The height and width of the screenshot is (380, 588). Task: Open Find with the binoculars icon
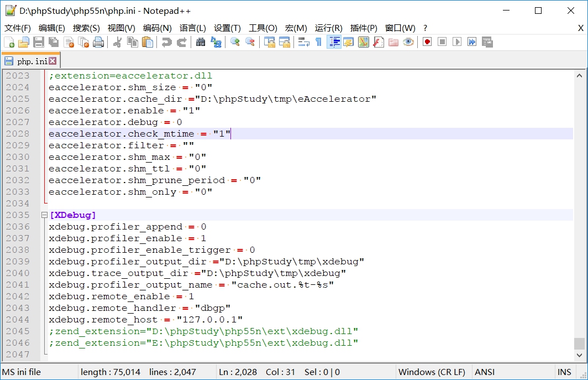point(201,42)
